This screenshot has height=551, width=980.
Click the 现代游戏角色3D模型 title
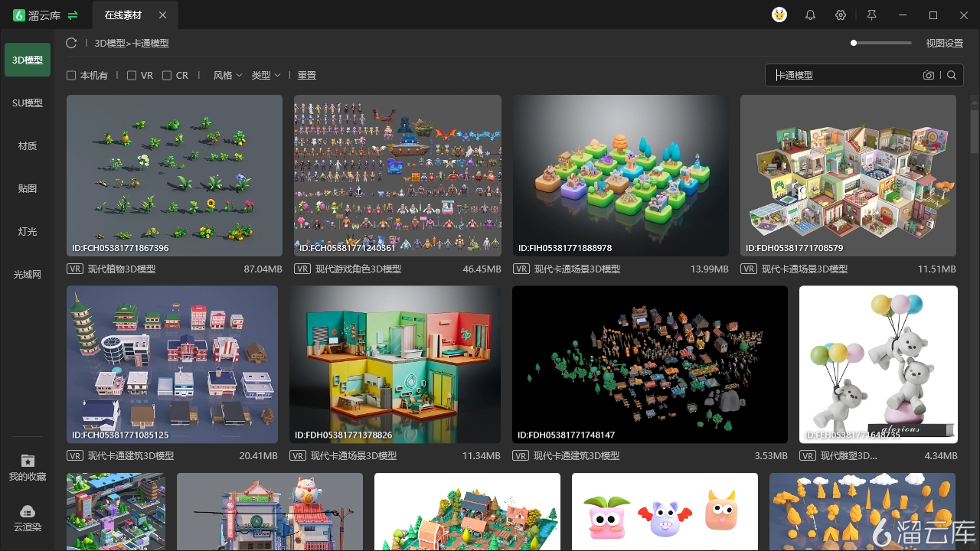(x=358, y=269)
